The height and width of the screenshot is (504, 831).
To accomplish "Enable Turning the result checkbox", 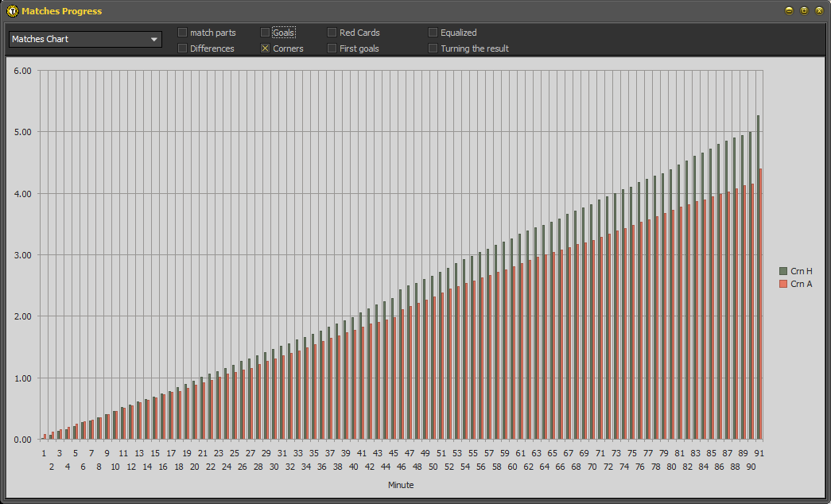I will 433,48.
